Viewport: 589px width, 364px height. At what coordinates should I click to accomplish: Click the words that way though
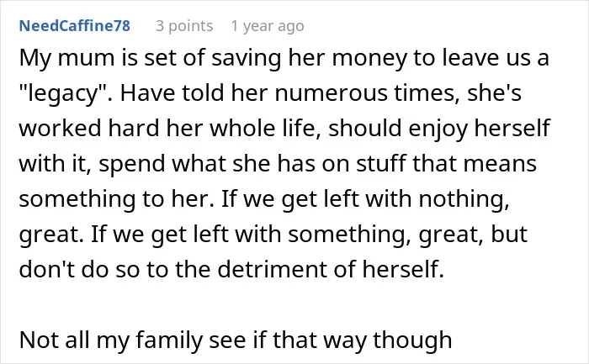pos(362,340)
